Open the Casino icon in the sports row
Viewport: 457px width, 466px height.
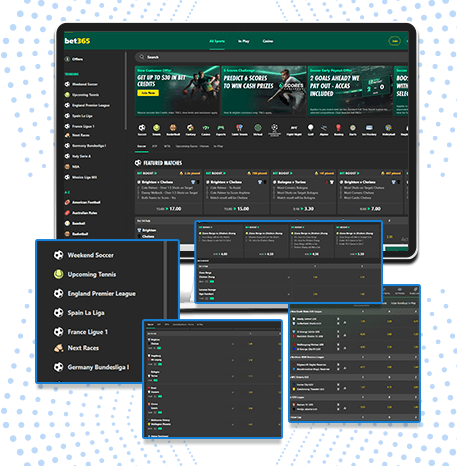[x=206, y=128]
